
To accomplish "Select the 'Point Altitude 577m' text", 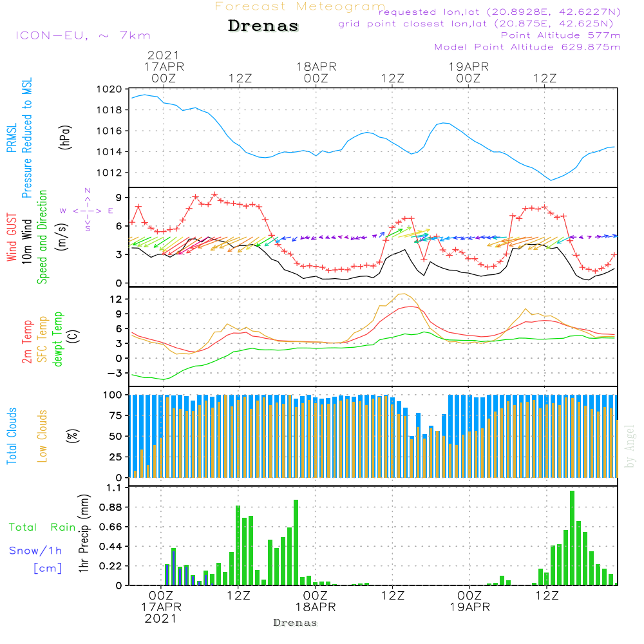I will point(561,35).
